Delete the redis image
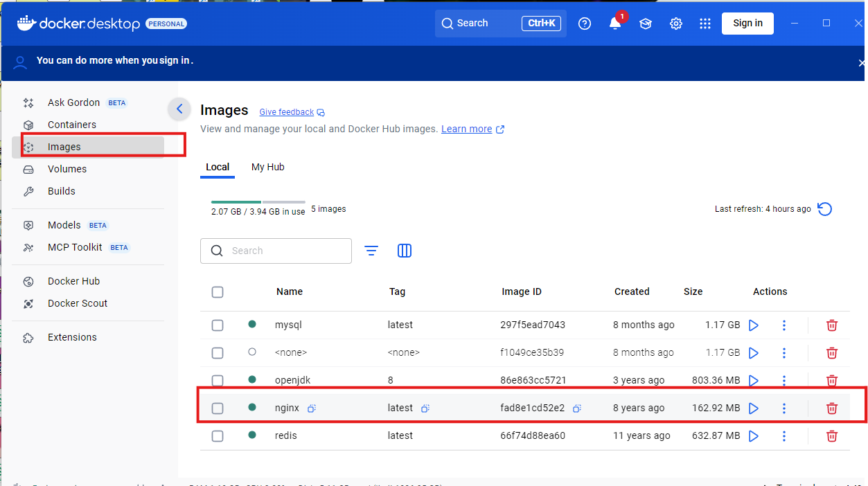 point(832,435)
